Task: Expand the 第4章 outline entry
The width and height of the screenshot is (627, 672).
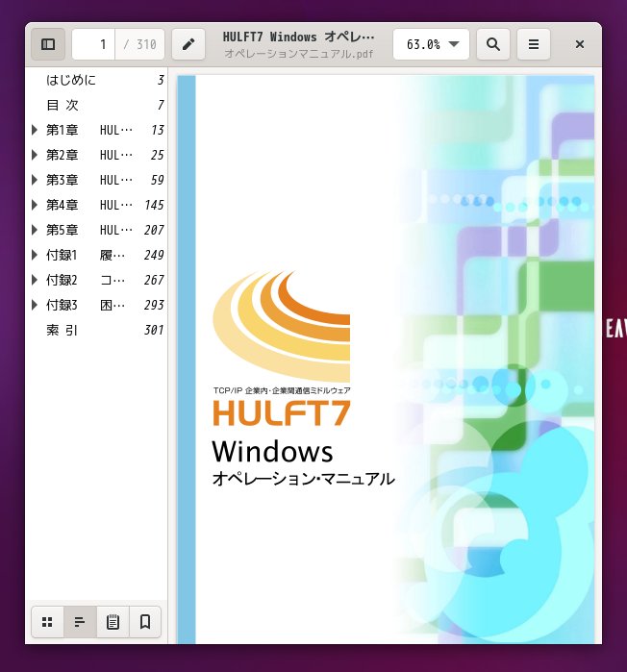Action: click(x=35, y=205)
